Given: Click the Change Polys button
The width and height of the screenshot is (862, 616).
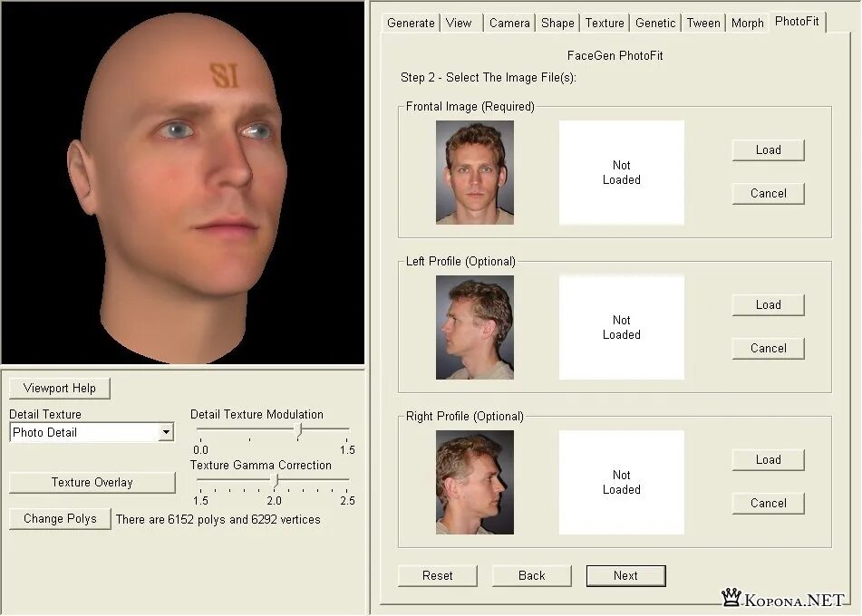Looking at the screenshot, I should [x=60, y=519].
